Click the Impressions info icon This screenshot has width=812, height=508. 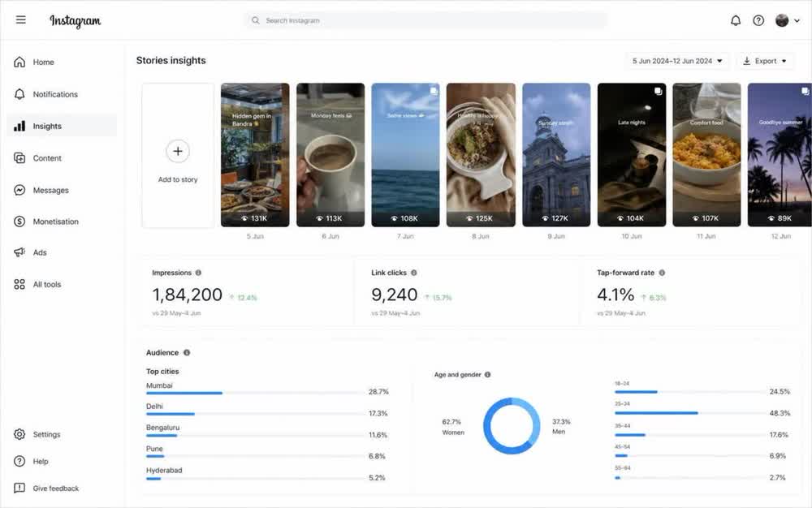click(198, 273)
